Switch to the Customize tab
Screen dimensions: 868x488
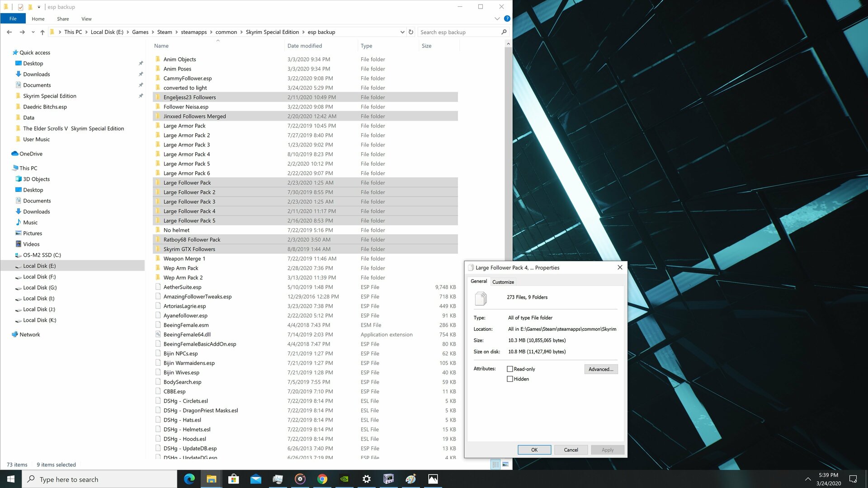[x=503, y=282]
